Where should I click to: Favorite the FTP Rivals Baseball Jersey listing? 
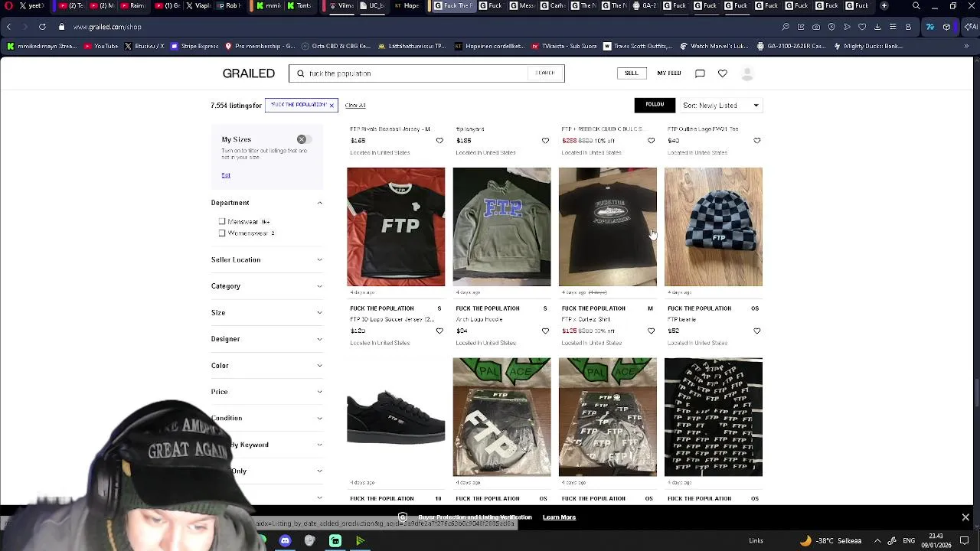pos(439,141)
